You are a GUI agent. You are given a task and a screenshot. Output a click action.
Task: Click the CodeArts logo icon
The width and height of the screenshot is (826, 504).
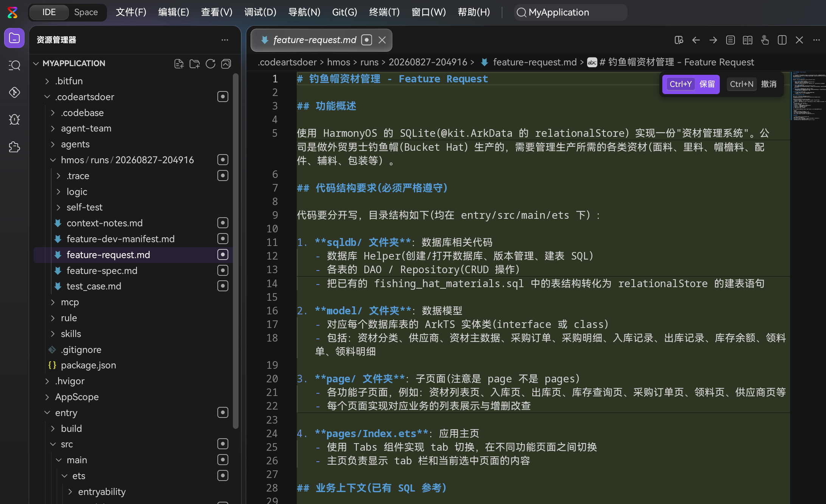pos(13,12)
